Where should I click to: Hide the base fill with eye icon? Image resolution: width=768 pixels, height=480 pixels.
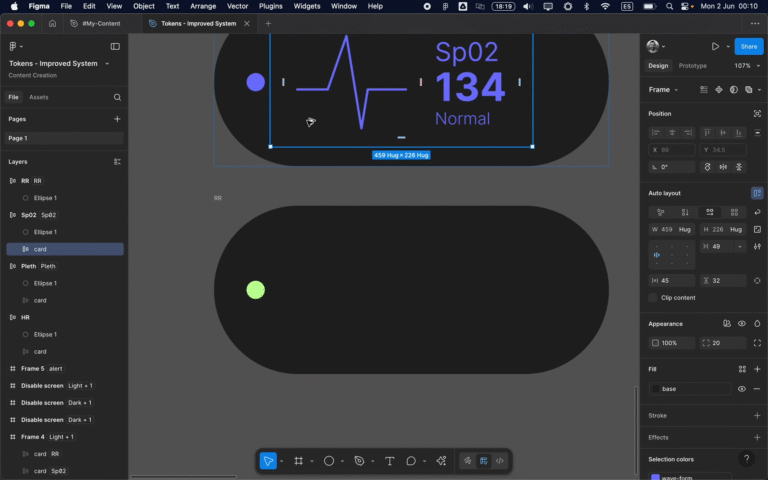click(x=741, y=388)
